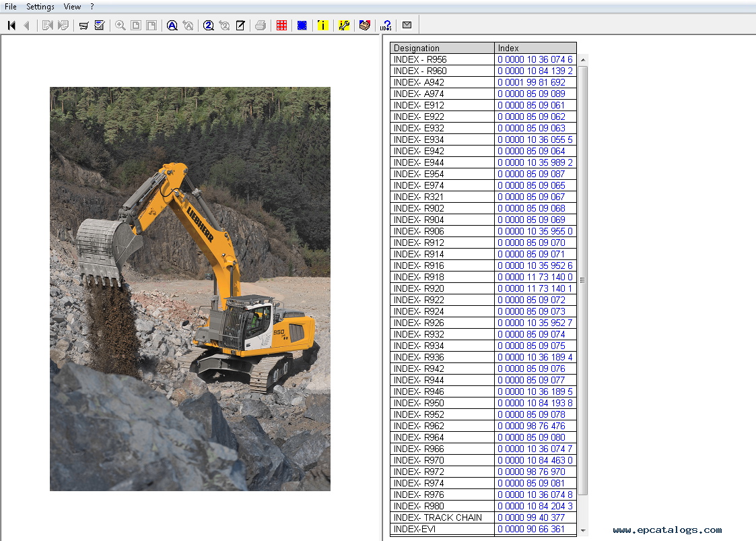The height and width of the screenshot is (541, 756).
Task: Select the 'INDEX- E912' designation
Action: tap(419, 105)
